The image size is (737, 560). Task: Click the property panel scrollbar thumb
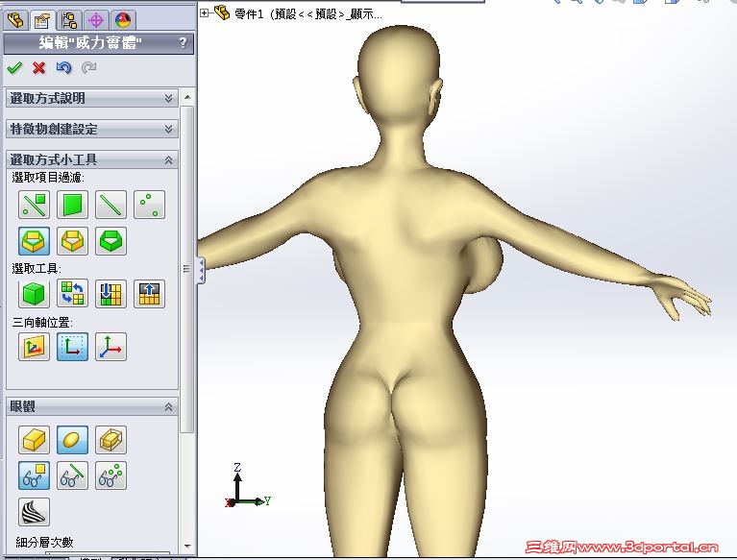(187, 269)
